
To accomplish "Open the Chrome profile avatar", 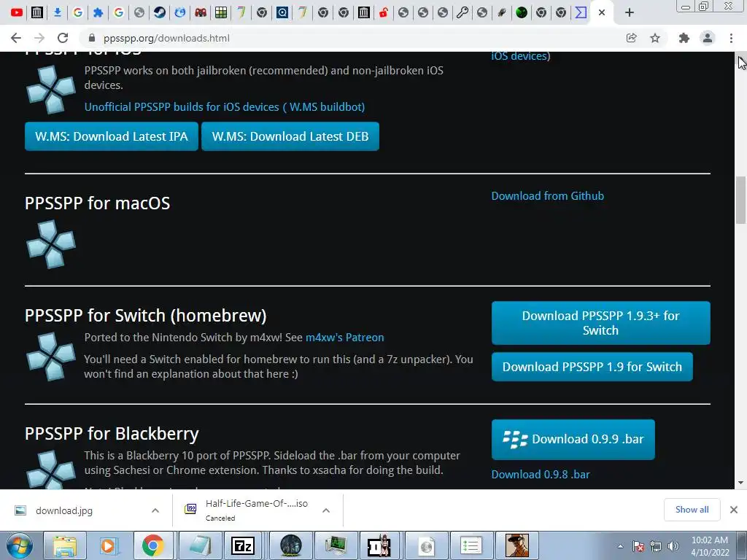I will tap(708, 38).
